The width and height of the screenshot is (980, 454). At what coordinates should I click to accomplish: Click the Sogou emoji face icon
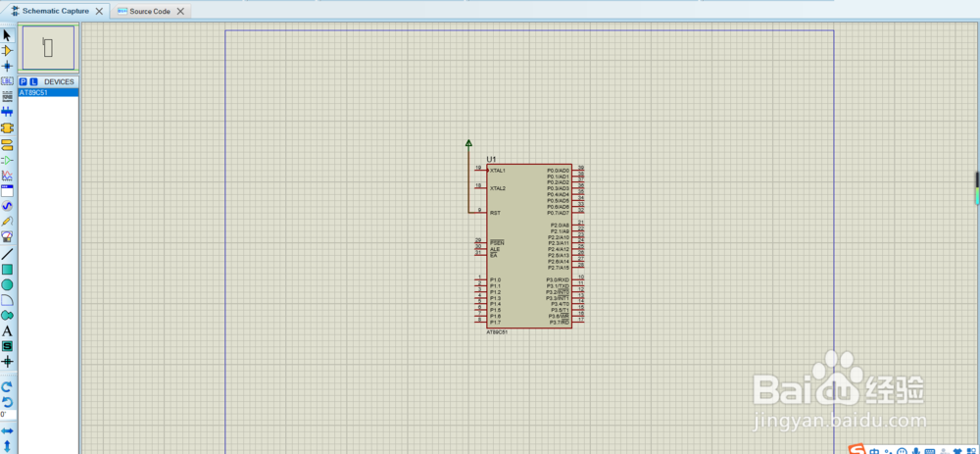[x=902, y=450]
